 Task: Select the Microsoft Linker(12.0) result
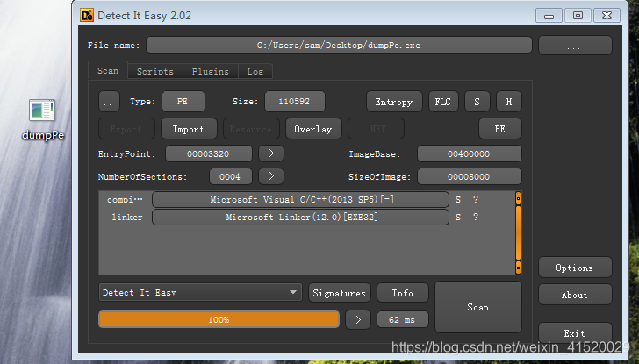pyautogui.click(x=301, y=217)
